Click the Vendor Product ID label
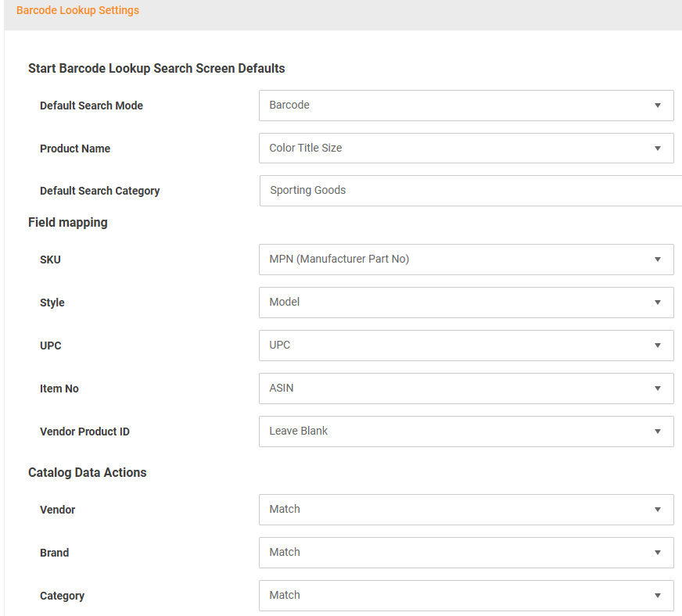The height and width of the screenshot is (616, 682). [x=84, y=432]
